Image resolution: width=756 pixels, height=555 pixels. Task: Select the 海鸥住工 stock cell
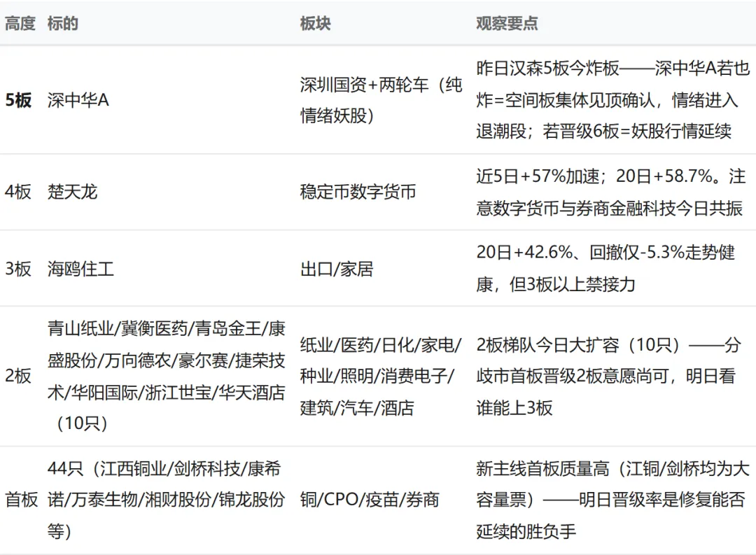pyautogui.click(x=80, y=269)
